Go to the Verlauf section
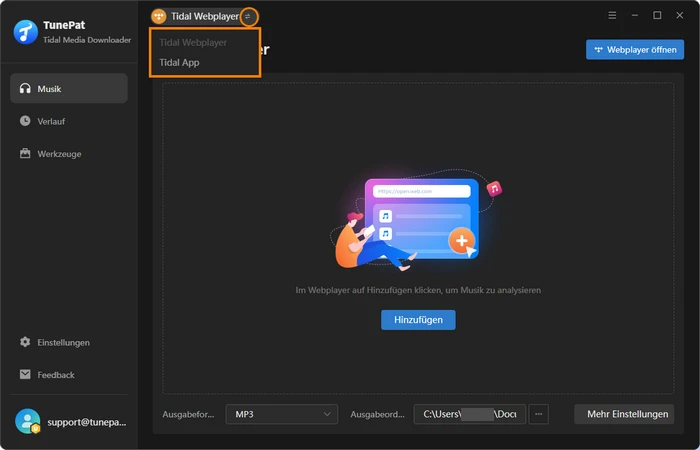 pyautogui.click(x=69, y=121)
